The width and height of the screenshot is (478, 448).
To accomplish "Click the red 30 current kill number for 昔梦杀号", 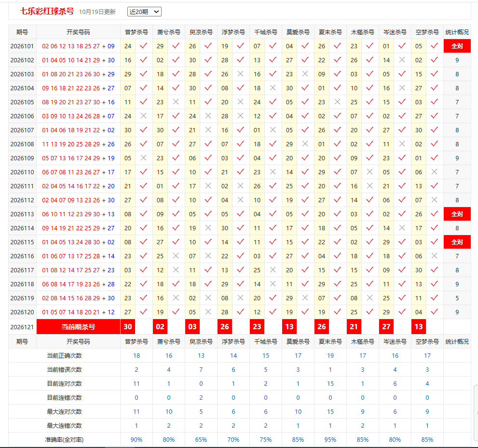I will point(128,327).
